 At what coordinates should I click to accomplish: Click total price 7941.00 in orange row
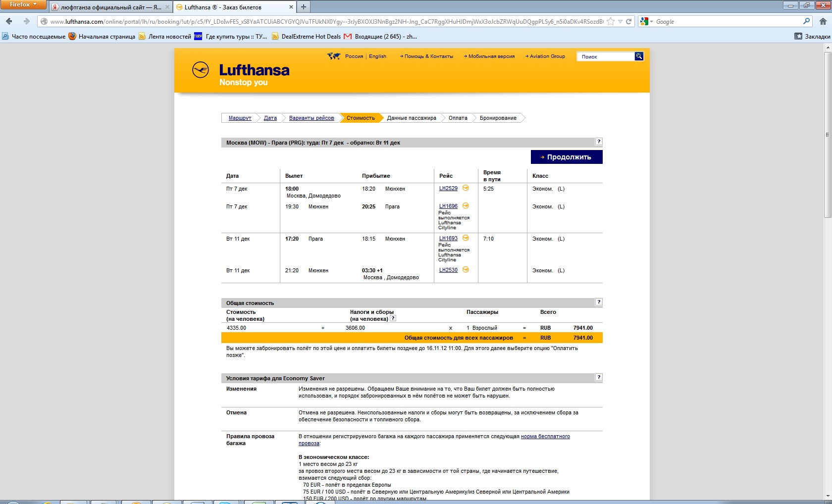click(583, 338)
